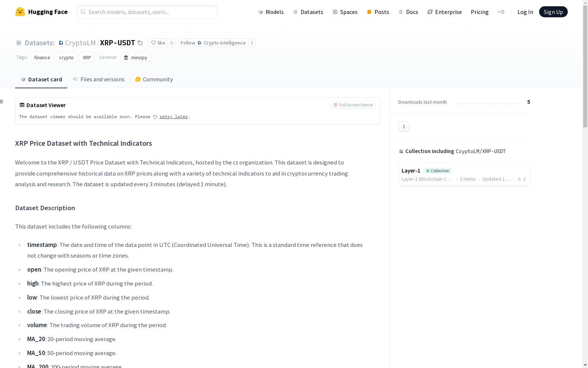Open the three-dot options menu
The width and height of the screenshot is (588, 368).
404,127
